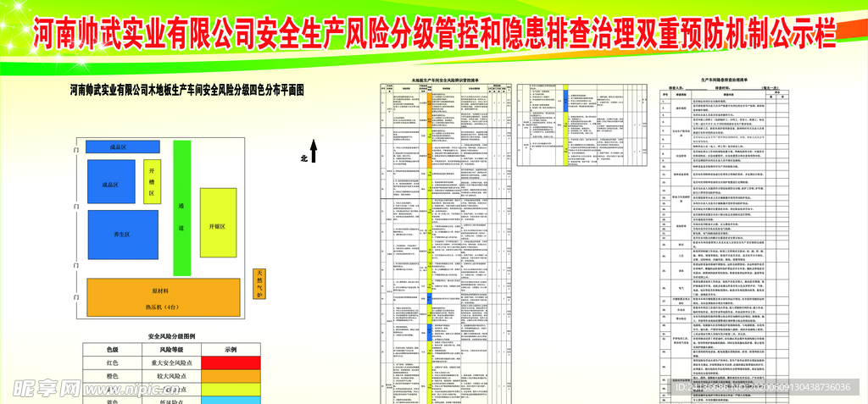The height and width of the screenshot is (404, 868).
Task: Select the large square blue 成品区 block
Action: tap(111, 181)
